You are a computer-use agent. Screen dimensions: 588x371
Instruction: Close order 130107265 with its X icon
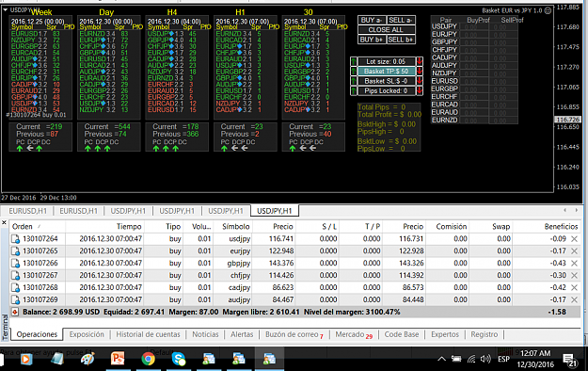[x=574, y=250]
